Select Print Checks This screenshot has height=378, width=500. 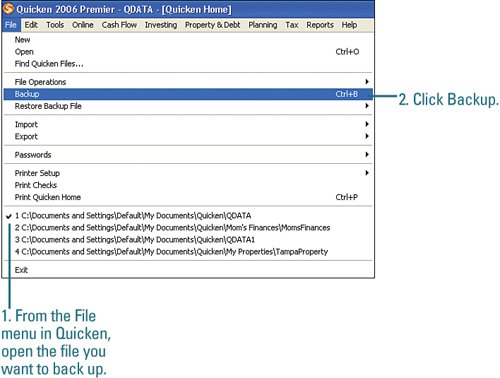[188, 185]
